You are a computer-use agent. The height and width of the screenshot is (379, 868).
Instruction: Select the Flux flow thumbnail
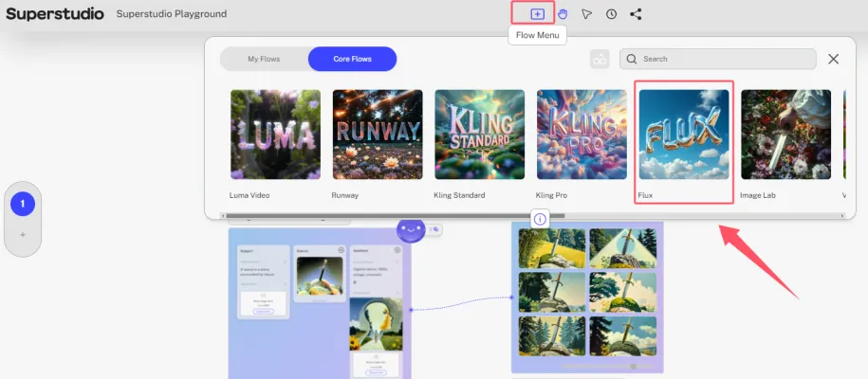pyautogui.click(x=684, y=135)
